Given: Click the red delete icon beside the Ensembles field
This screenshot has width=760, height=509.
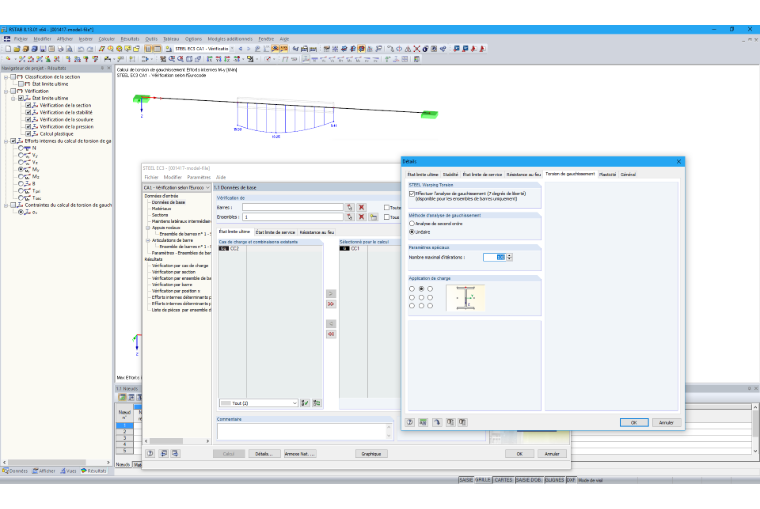Looking at the screenshot, I should click(361, 217).
